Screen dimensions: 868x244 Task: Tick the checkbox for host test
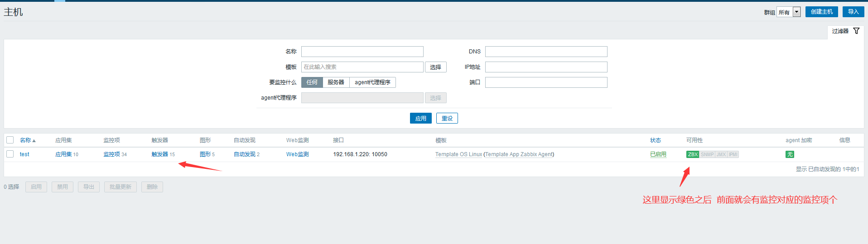click(10, 154)
